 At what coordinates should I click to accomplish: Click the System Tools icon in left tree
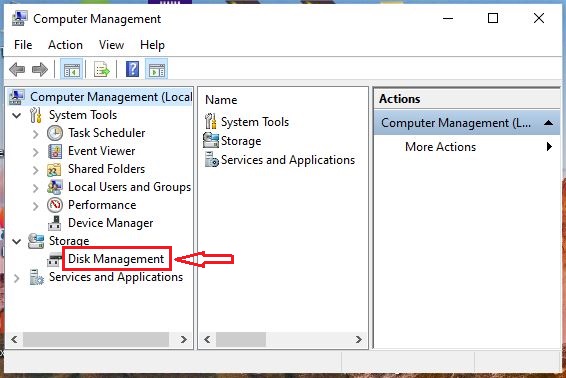point(35,115)
